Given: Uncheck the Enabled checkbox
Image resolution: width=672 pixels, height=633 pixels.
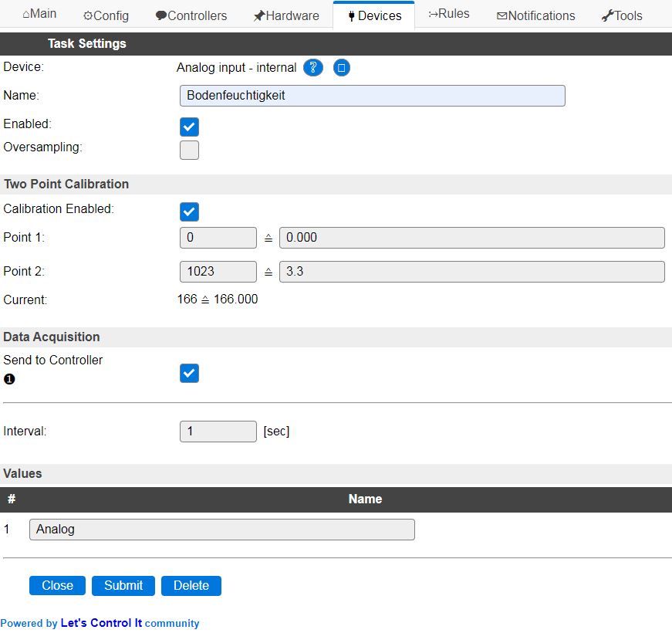Looking at the screenshot, I should 189,127.
